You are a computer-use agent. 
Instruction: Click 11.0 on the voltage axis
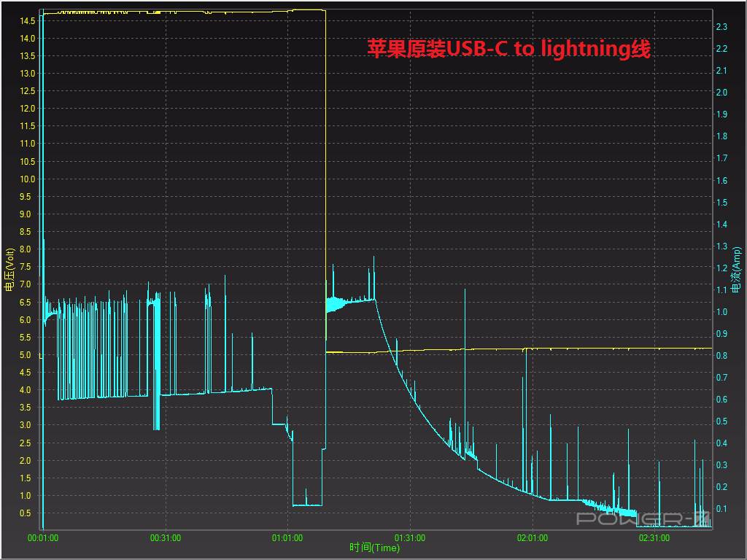click(28, 144)
